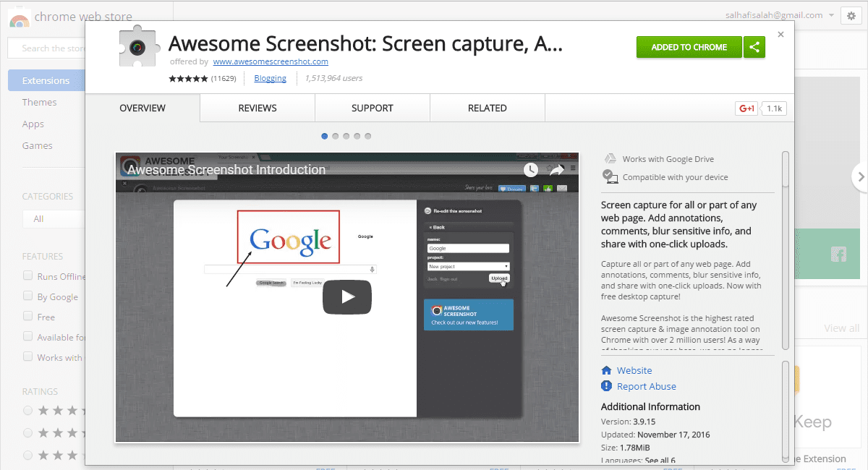Click the home icon next to Website
The height and width of the screenshot is (470, 868).
(607, 370)
